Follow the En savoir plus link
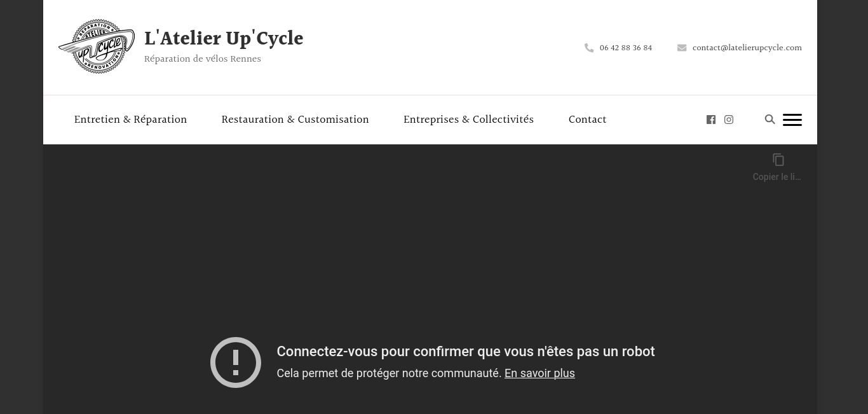Viewport: 868px width, 414px height. tap(539, 373)
